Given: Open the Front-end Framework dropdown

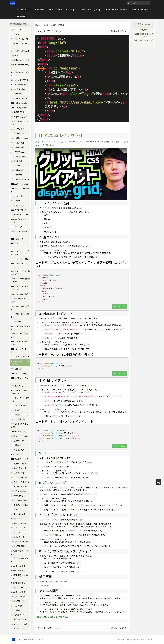Looking at the screenshot, I should [116, 10].
